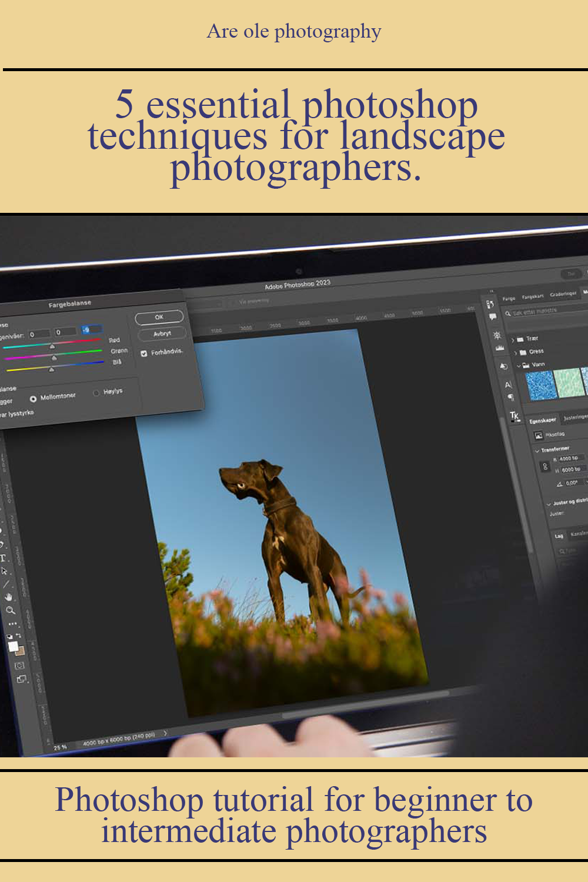Click the Avbryt button

tap(162, 334)
